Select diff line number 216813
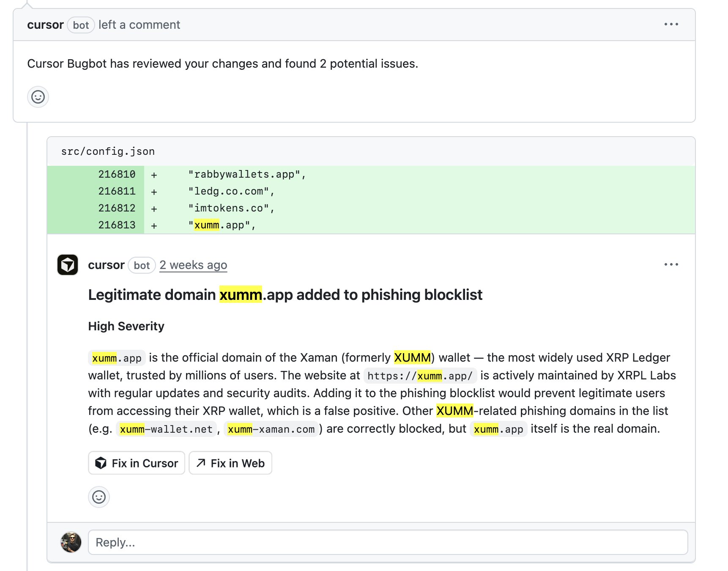Viewport: 728px width, 571px height. [x=117, y=225]
